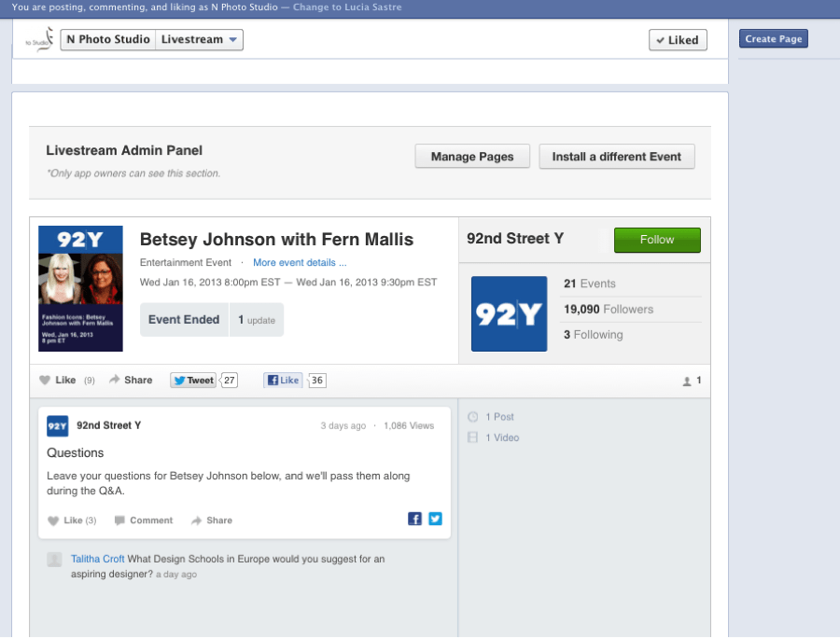The height and width of the screenshot is (638, 840).
Task: Click the a day ago comment timestamp
Action: (176, 575)
